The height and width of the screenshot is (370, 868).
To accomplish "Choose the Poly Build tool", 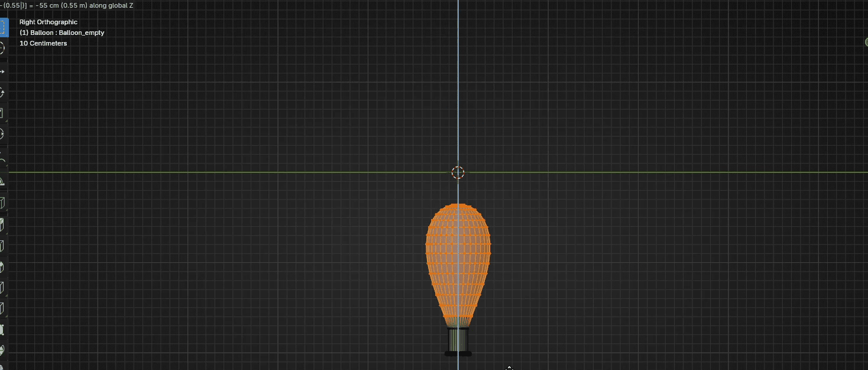I will tap(3, 330).
